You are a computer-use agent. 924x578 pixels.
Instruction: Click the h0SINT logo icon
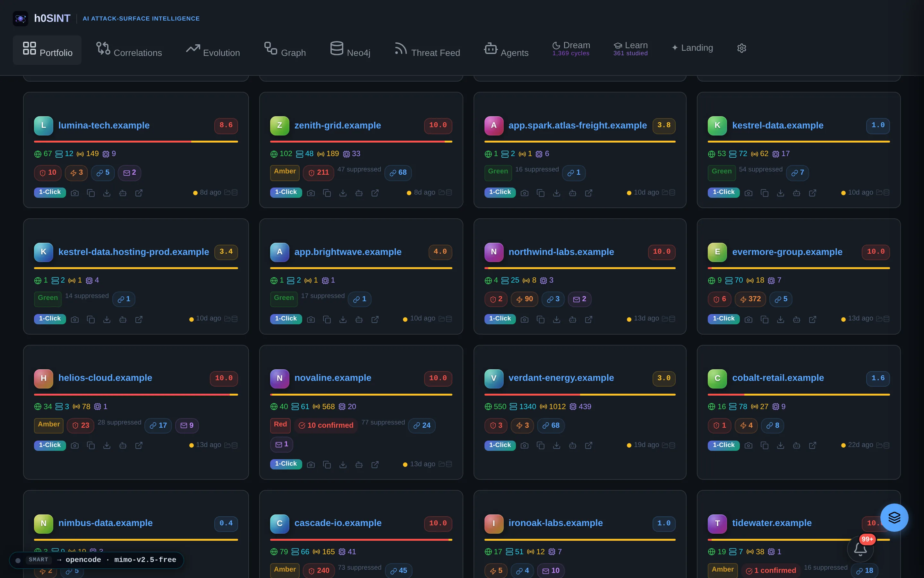(x=21, y=18)
